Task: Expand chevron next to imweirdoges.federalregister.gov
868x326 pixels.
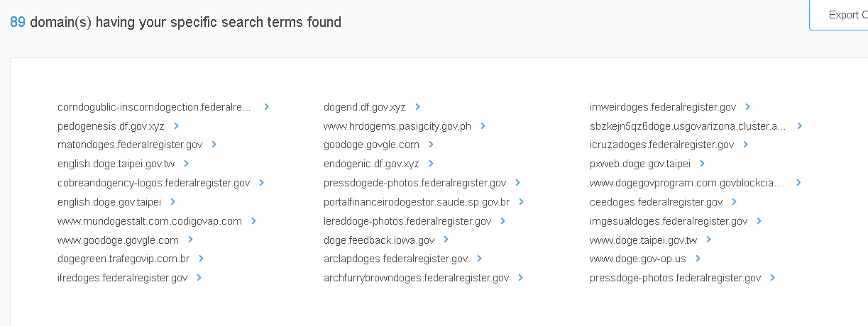Action: point(748,107)
